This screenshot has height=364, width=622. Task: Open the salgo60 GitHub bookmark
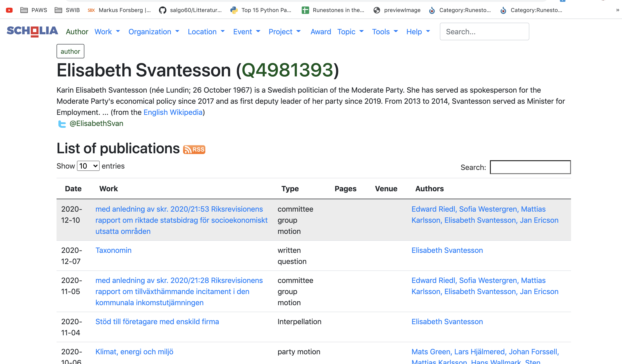point(190,10)
